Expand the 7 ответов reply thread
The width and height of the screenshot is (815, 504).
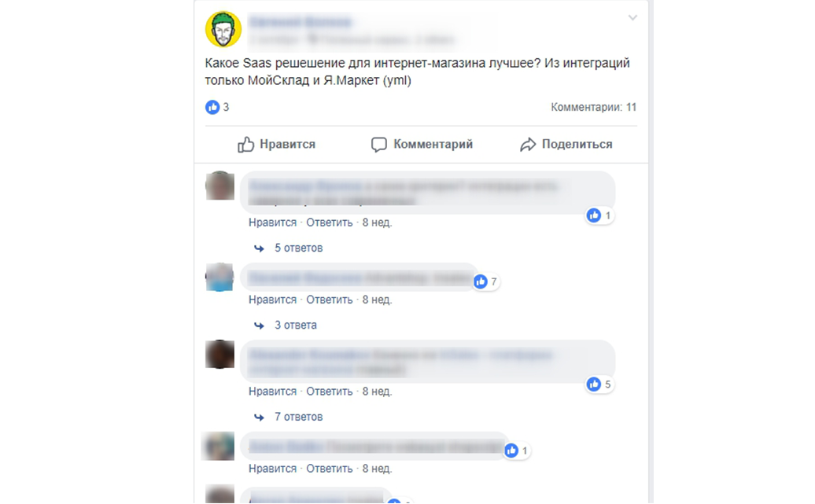pos(298,417)
